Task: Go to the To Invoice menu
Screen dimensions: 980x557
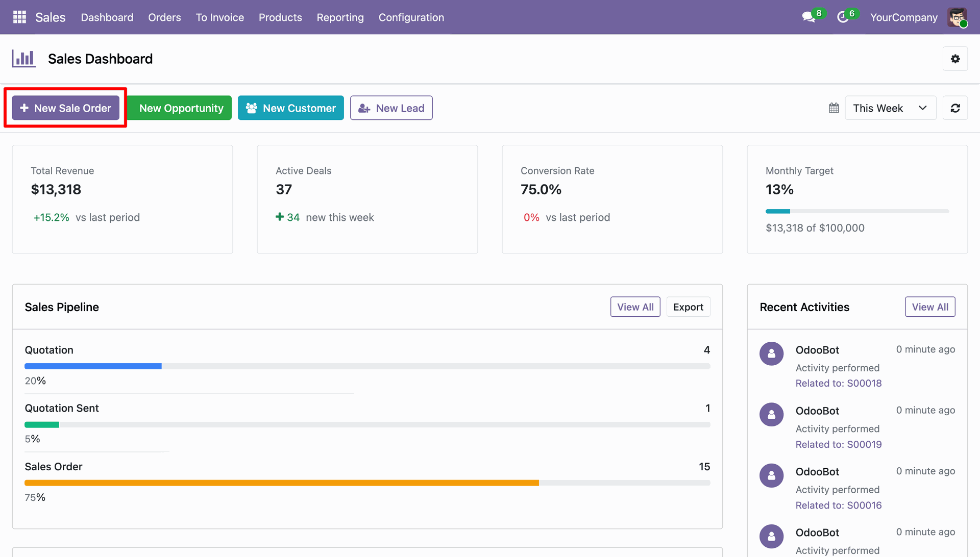Action: pos(219,17)
